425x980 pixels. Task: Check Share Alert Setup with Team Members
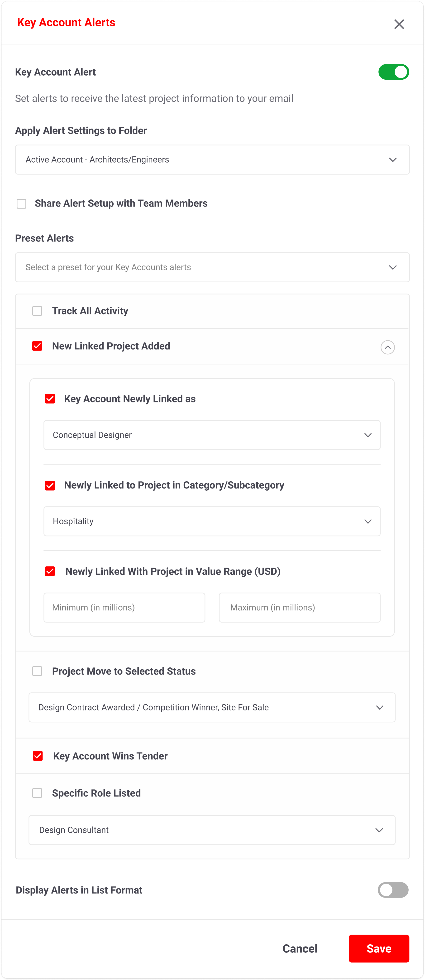click(22, 203)
